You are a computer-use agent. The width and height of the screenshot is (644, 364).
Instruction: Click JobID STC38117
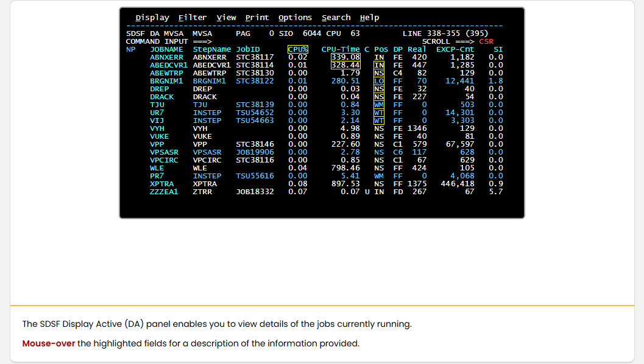(x=255, y=57)
